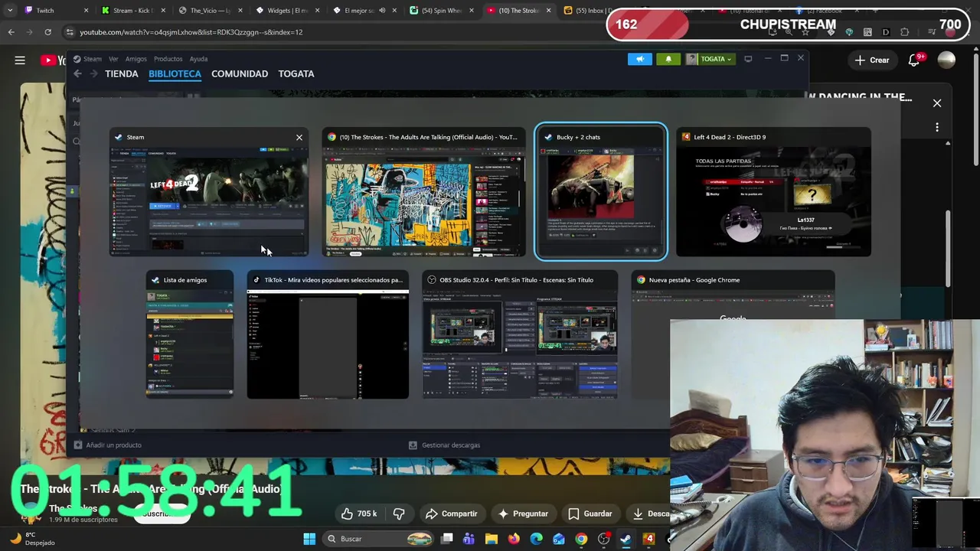The image size is (980, 551).
Task: Open the Amigos menu in Steam
Action: 136,59
